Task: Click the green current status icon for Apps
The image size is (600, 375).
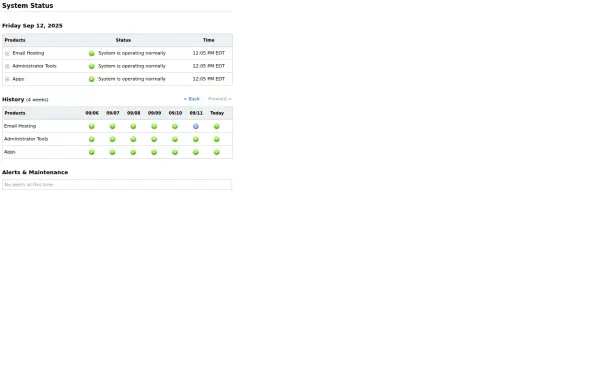Action: tap(91, 79)
